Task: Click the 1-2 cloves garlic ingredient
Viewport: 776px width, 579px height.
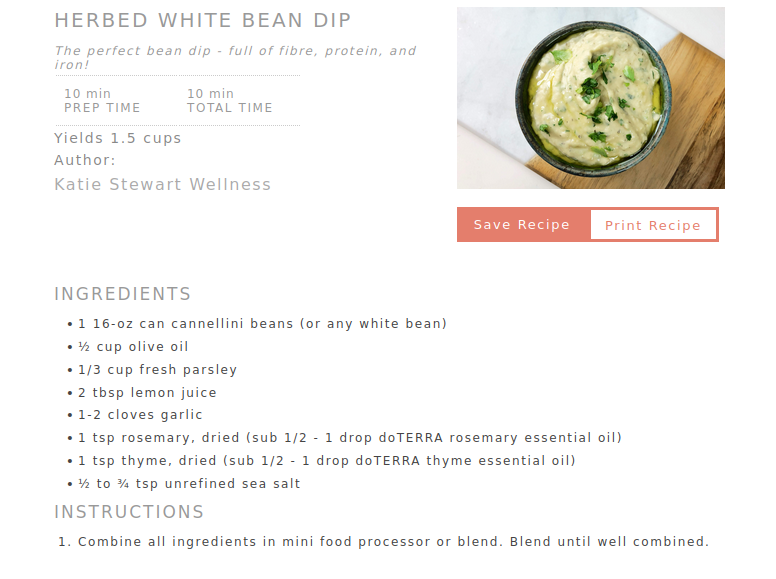Action: coord(140,415)
